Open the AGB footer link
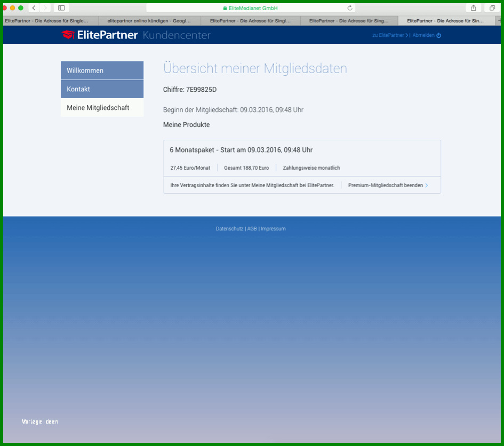Viewport: 504px width, 446px height. click(252, 229)
